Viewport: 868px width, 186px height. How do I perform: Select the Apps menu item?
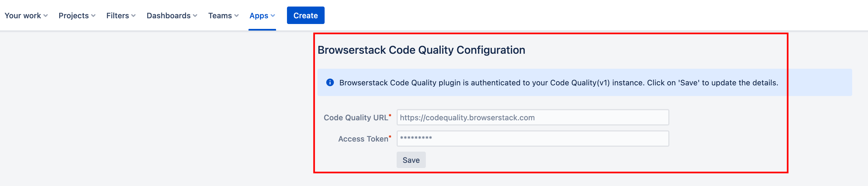(x=259, y=16)
